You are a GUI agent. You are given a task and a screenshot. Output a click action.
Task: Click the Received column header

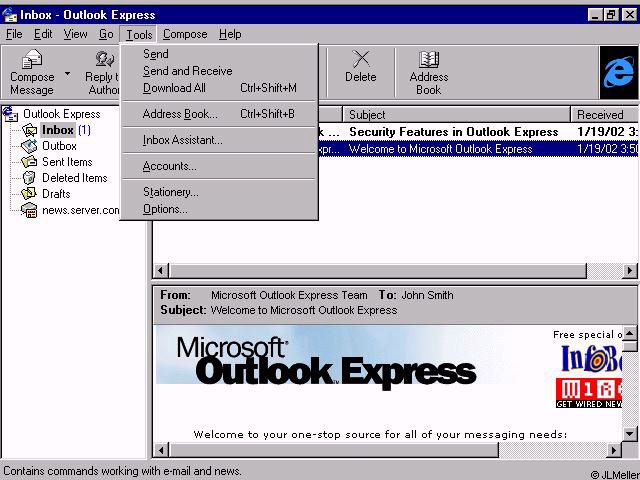(604, 115)
